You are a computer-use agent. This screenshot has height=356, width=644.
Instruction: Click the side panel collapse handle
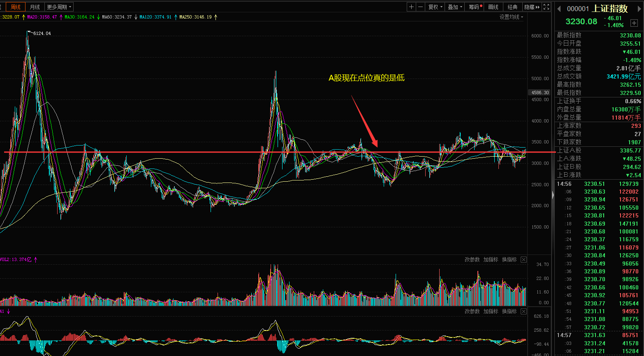pyautogui.click(x=553, y=195)
